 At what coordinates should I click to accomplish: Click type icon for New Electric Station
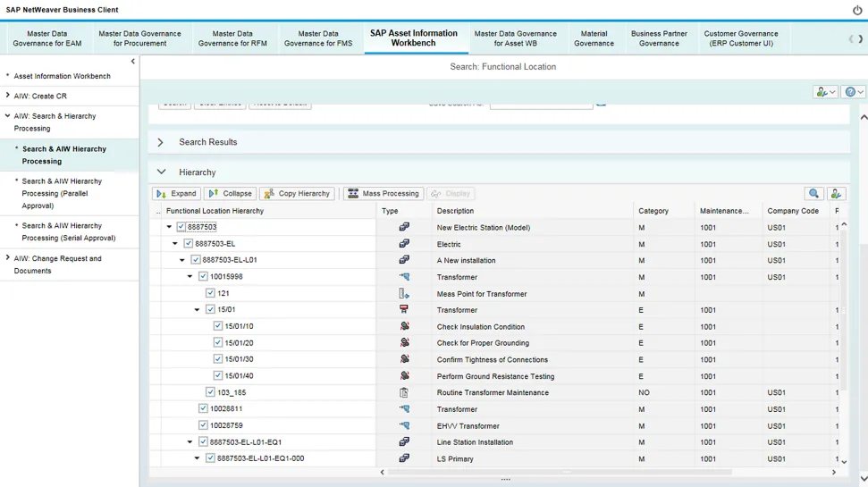tap(404, 227)
